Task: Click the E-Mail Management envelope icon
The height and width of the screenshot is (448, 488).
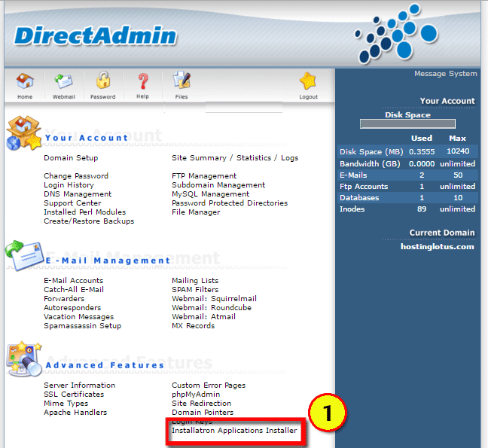Action: tap(24, 255)
